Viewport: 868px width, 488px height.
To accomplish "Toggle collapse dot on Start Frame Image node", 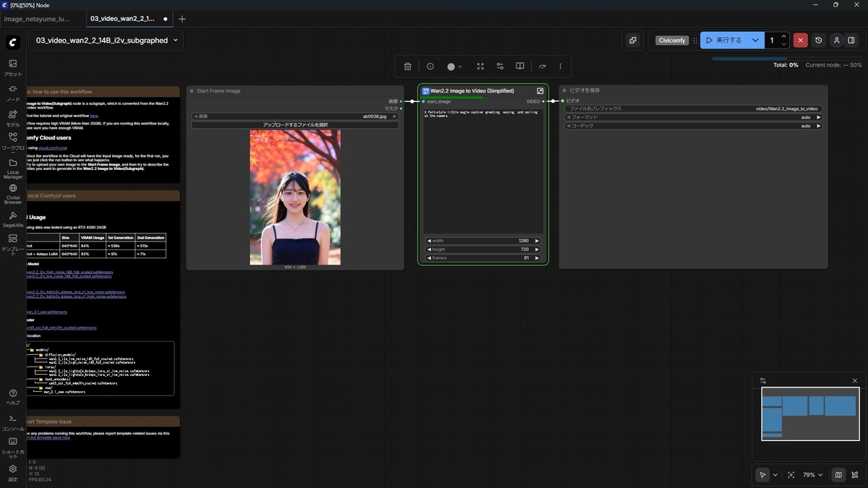I will 192,91.
